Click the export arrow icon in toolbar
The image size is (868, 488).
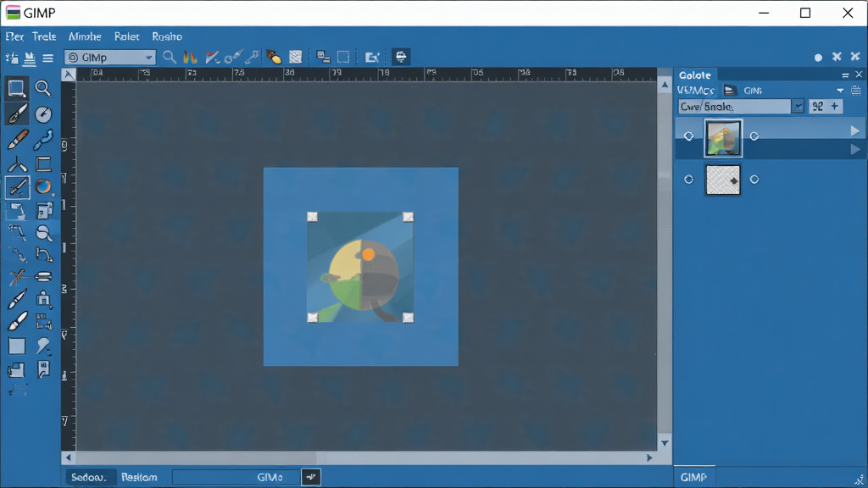point(372,57)
